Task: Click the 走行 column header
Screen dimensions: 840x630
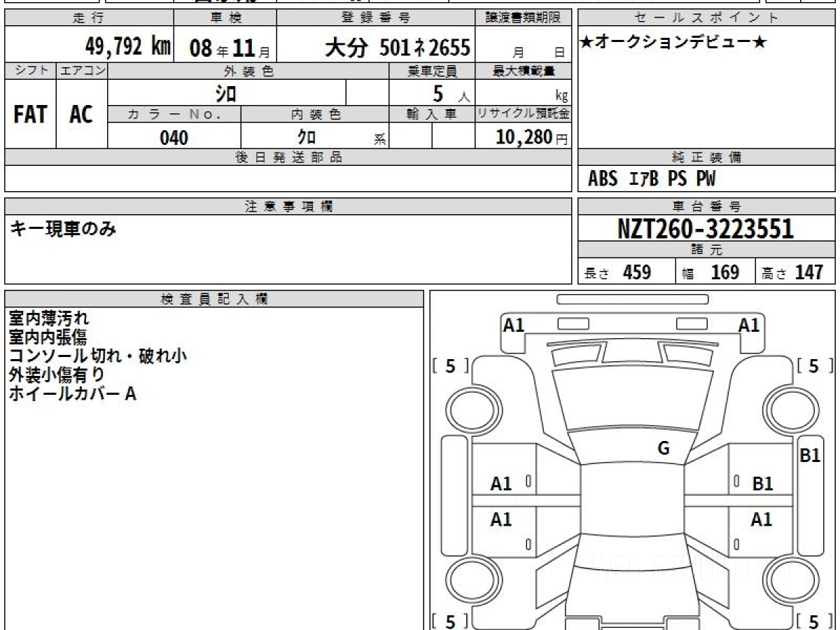Action: click(88, 18)
